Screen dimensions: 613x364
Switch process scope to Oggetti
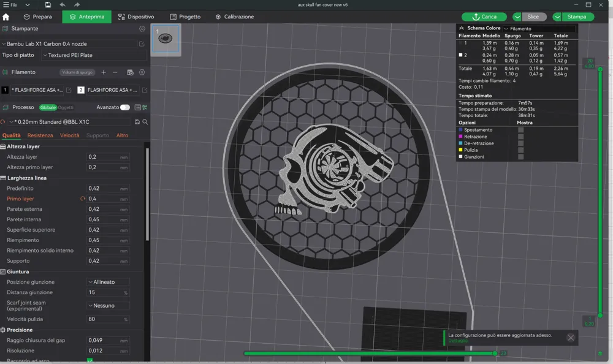click(x=66, y=107)
